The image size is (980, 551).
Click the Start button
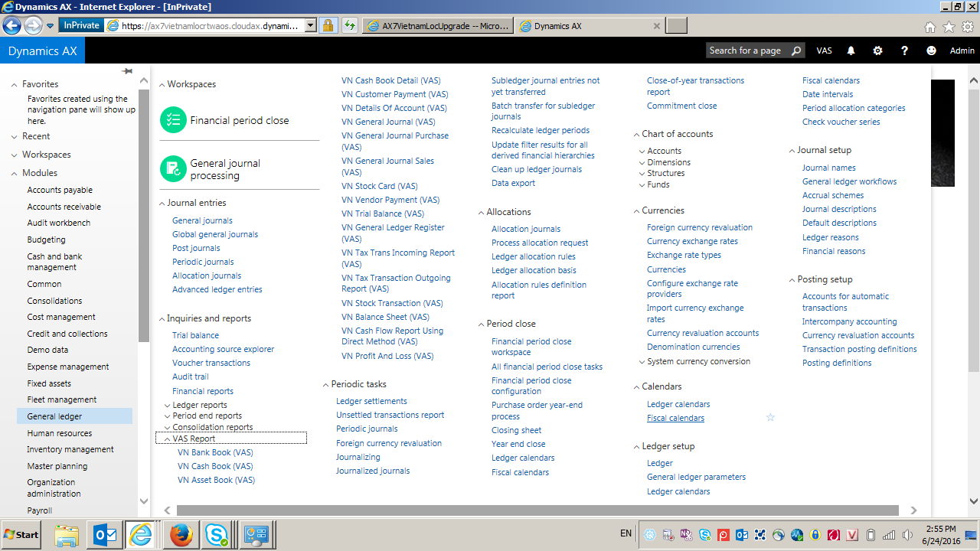[21, 535]
